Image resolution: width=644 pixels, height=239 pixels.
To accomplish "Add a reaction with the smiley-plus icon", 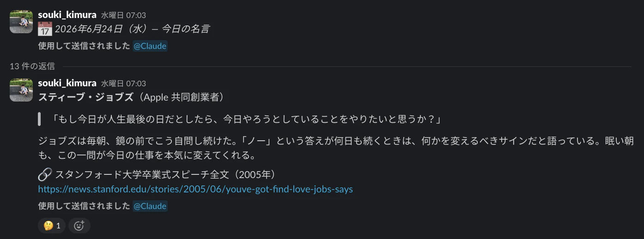I will pos(79,226).
